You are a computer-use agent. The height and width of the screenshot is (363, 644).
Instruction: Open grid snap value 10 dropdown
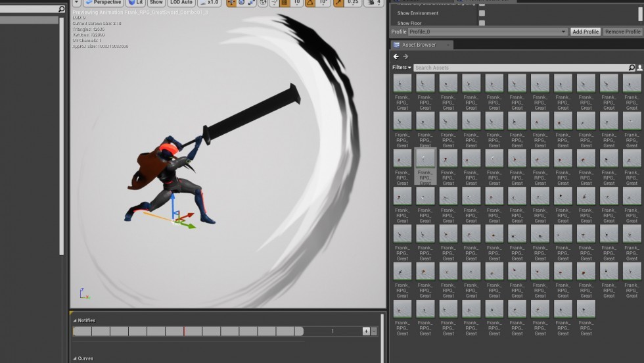click(296, 3)
